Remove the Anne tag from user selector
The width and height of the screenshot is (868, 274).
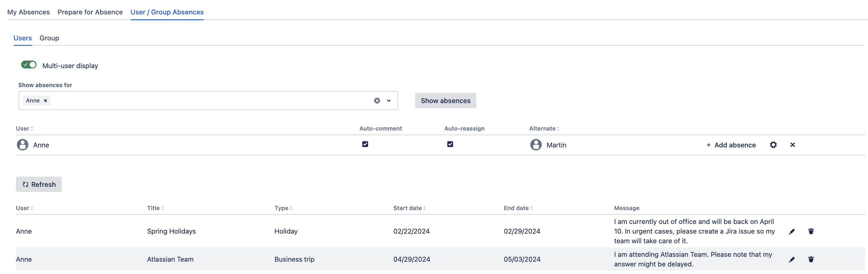click(x=46, y=100)
